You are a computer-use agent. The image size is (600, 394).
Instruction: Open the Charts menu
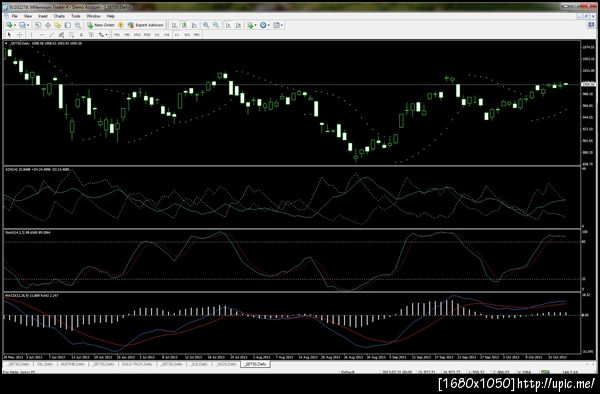tap(59, 16)
